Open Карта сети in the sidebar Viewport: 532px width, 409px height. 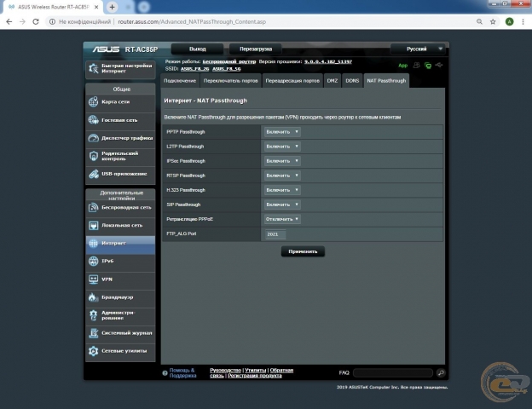120,102
